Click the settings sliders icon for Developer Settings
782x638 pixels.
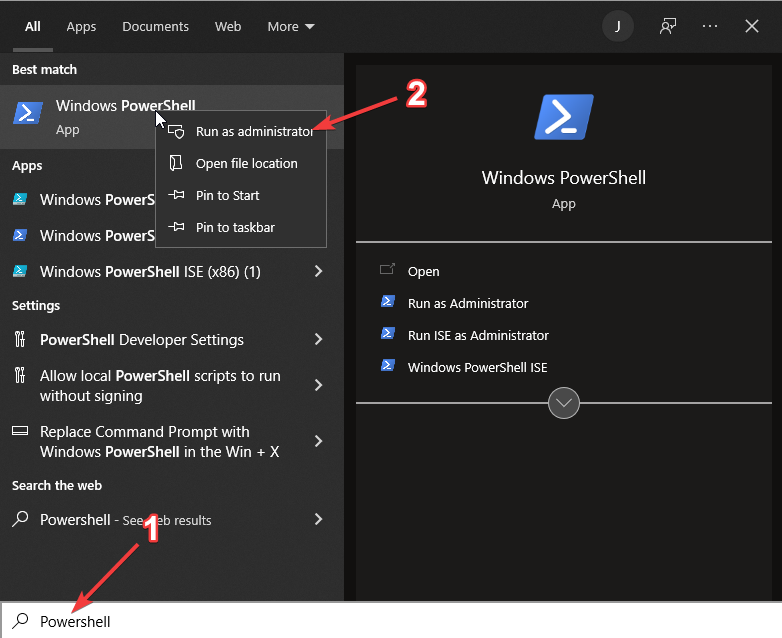(19, 339)
